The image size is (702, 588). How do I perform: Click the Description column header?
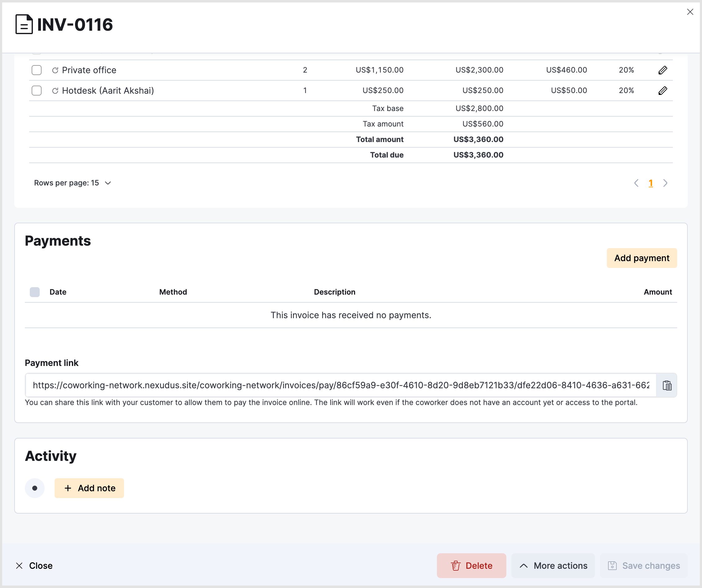coord(335,292)
